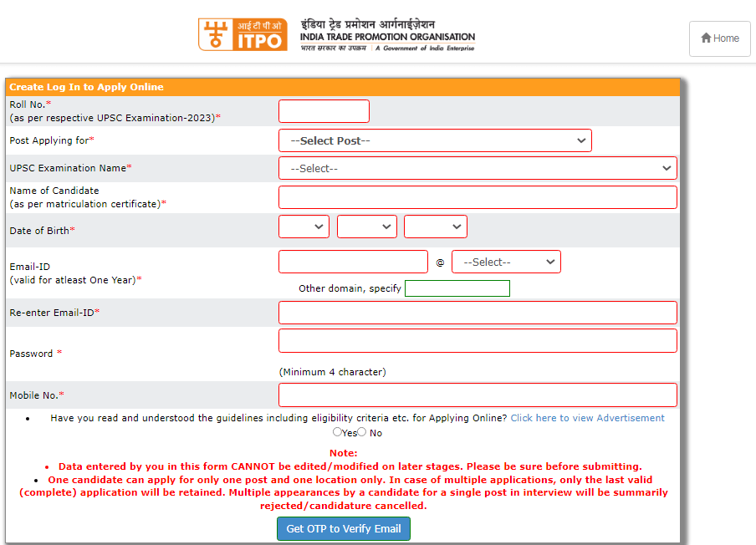Click the Get OTP to Verify Email button

[x=343, y=528]
